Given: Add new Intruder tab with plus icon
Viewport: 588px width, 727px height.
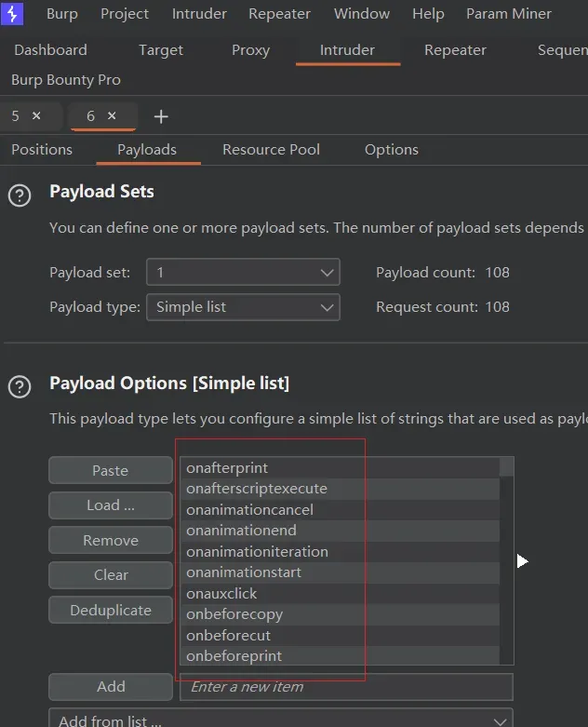Looking at the screenshot, I should 161,116.
